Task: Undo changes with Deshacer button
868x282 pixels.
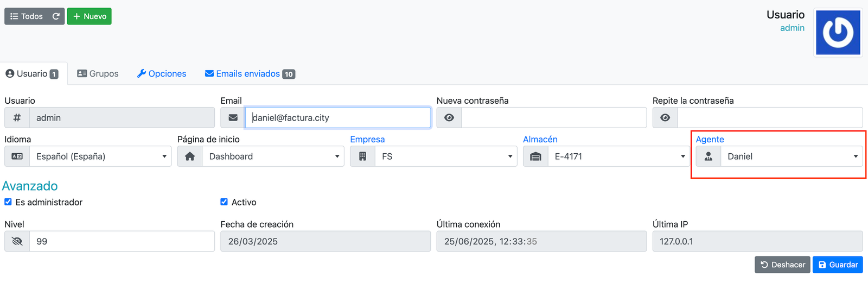Action: coord(782,265)
